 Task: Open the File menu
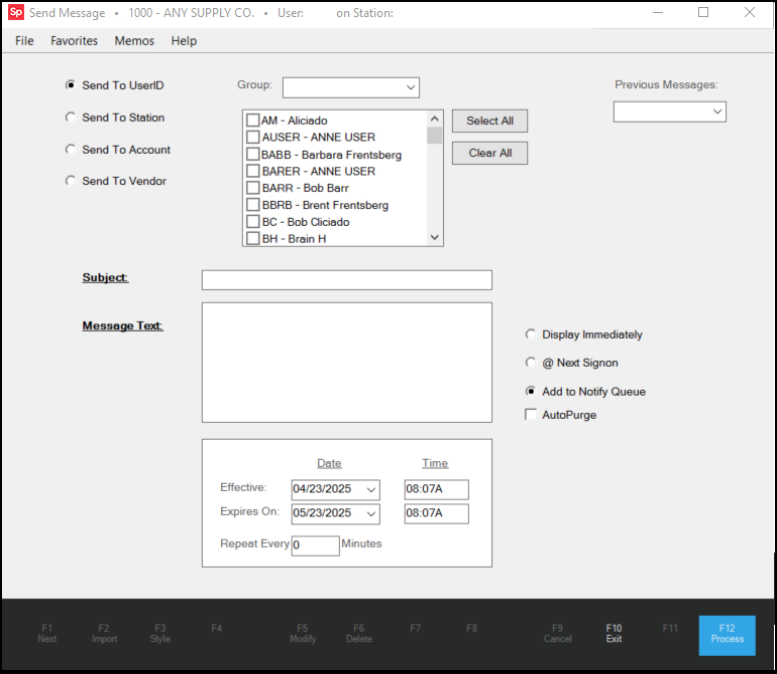point(24,41)
